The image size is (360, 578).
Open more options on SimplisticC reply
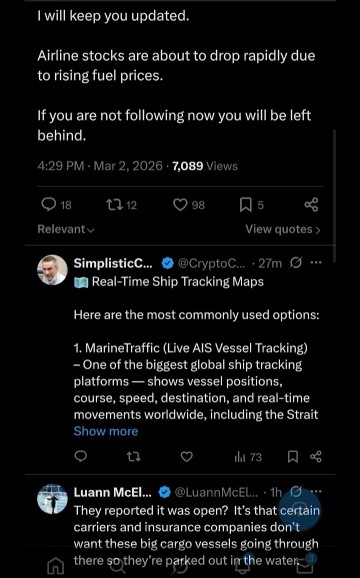click(x=316, y=263)
